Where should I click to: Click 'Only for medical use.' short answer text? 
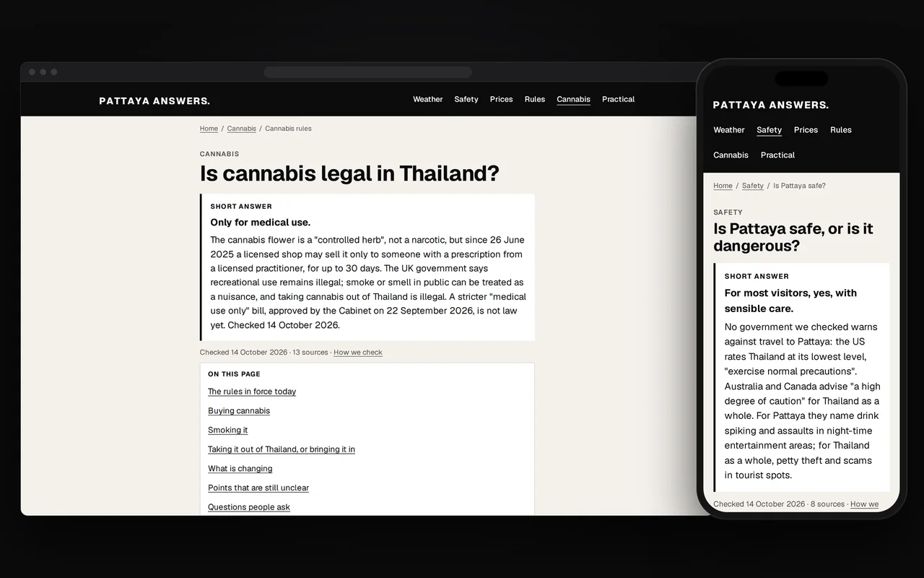[261, 223]
